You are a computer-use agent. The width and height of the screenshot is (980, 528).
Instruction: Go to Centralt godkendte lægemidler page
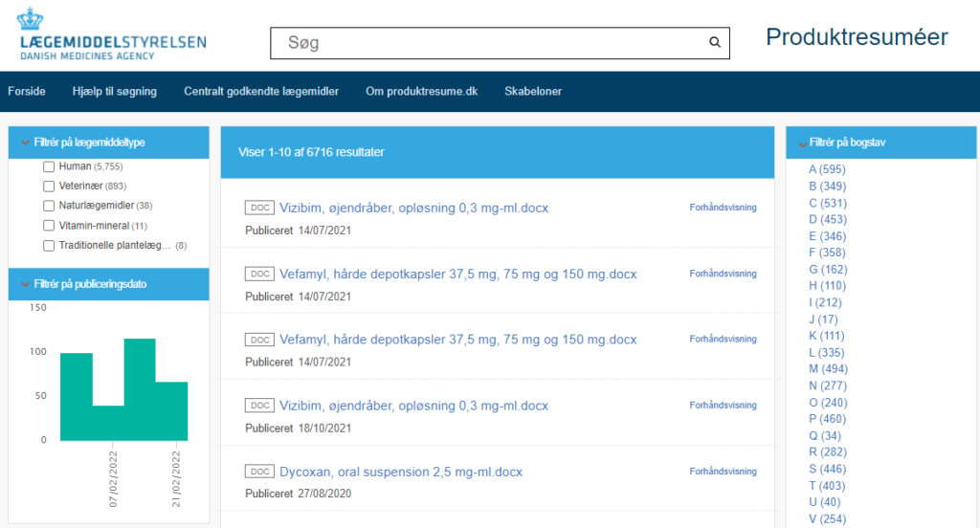pyautogui.click(x=261, y=92)
